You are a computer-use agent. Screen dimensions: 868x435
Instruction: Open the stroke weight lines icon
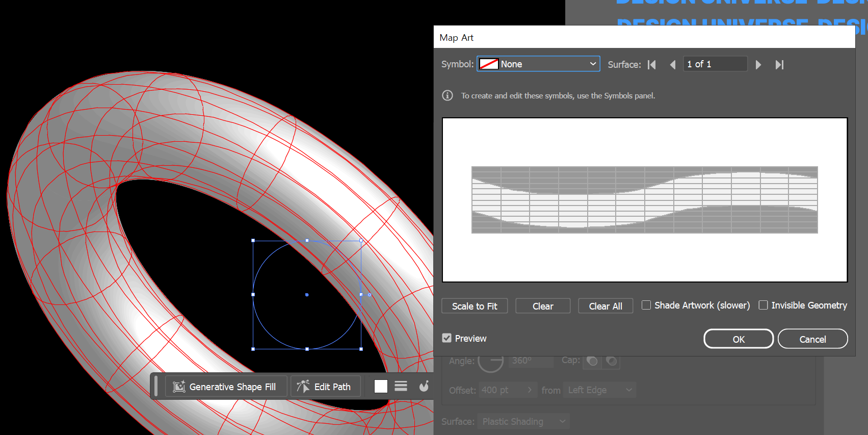(x=401, y=387)
